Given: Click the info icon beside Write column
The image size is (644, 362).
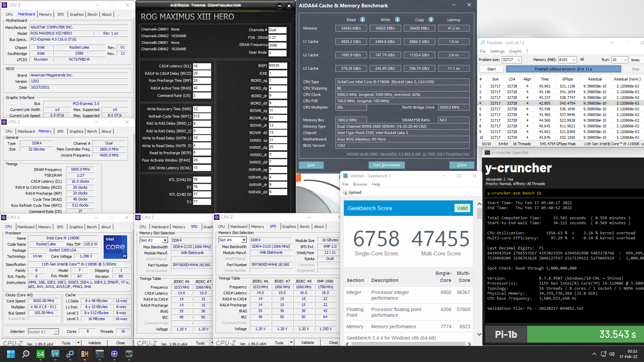Looking at the screenshot, I should pos(397,19).
